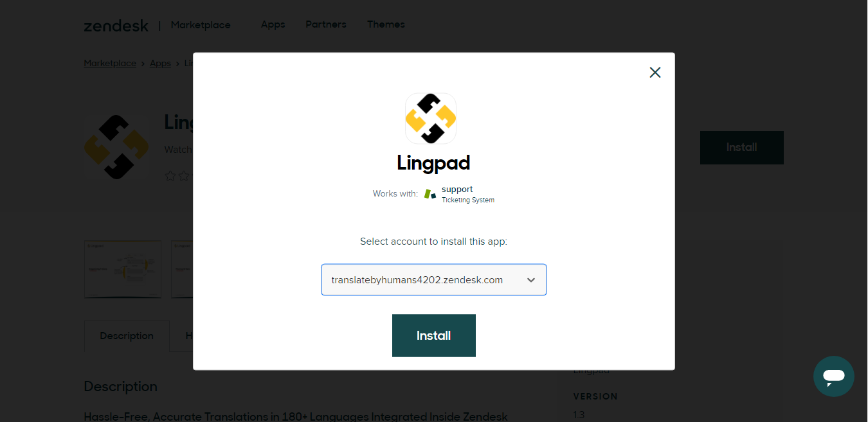This screenshot has width=868, height=422.
Task: Expand the account selection dropdown chevron
Action: (x=531, y=280)
